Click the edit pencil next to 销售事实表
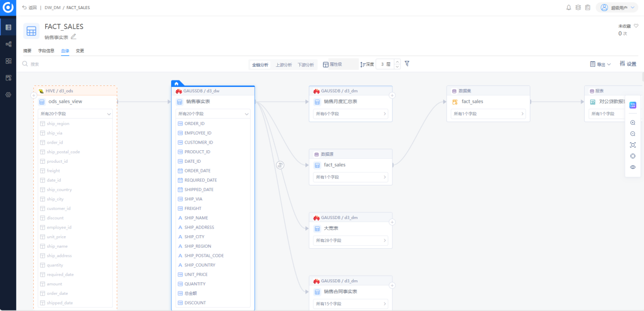 (x=73, y=37)
